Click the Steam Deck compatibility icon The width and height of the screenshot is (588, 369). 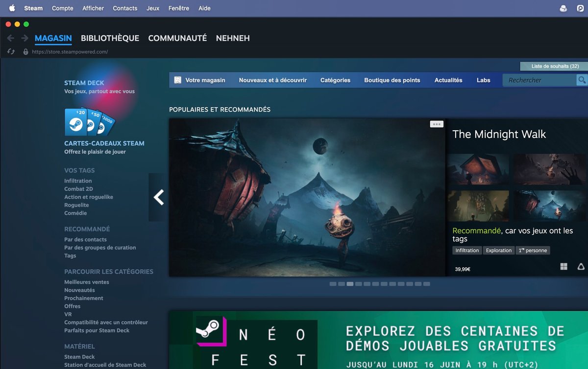pos(581,266)
